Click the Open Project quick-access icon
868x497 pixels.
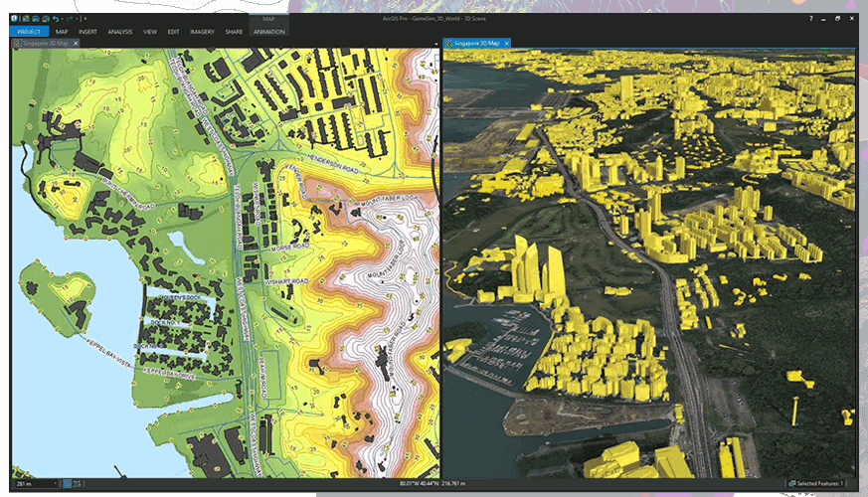pos(36,19)
